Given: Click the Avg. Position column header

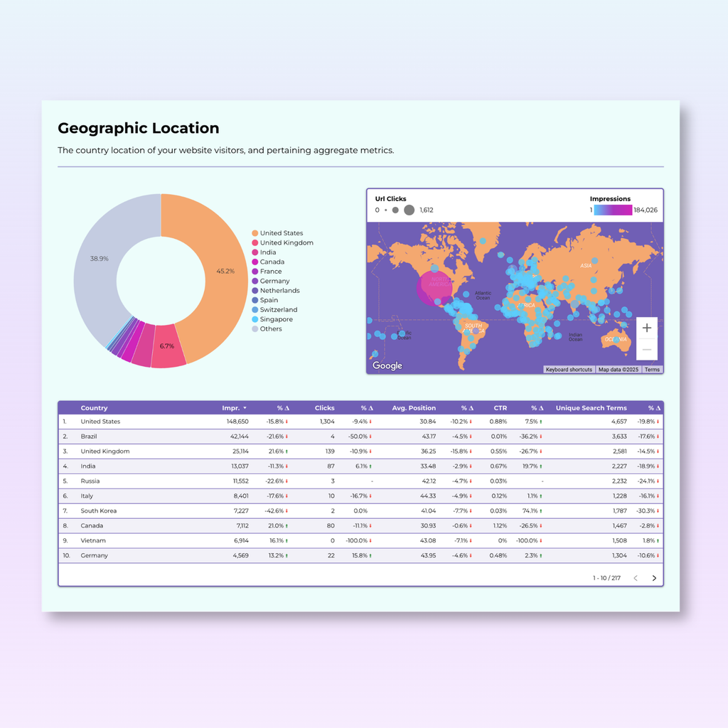Looking at the screenshot, I should pos(414,407).
